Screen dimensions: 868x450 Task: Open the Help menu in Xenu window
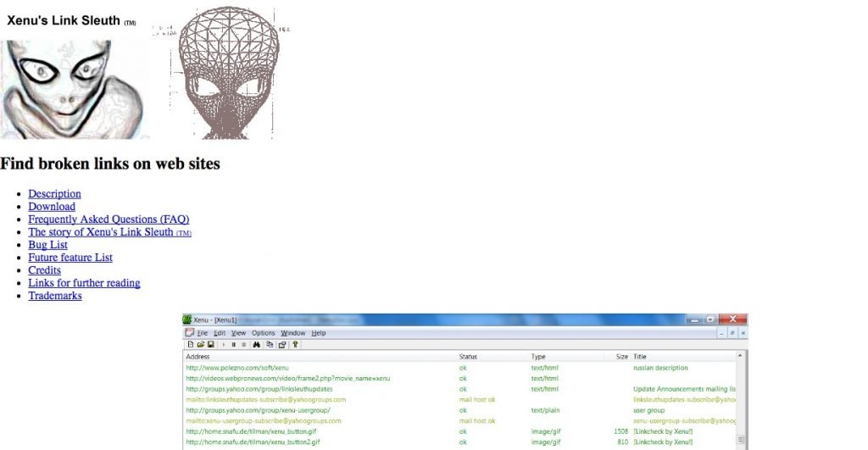(x=319, y=333)
